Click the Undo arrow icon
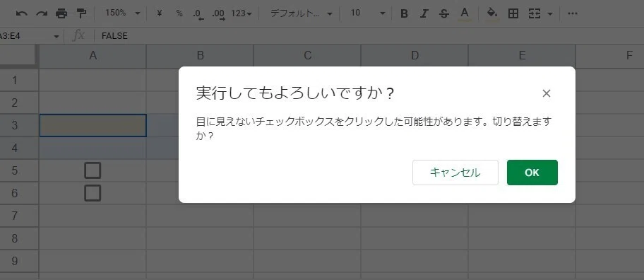644x280 pixels. pyautogui.click(x=21, y=13)
